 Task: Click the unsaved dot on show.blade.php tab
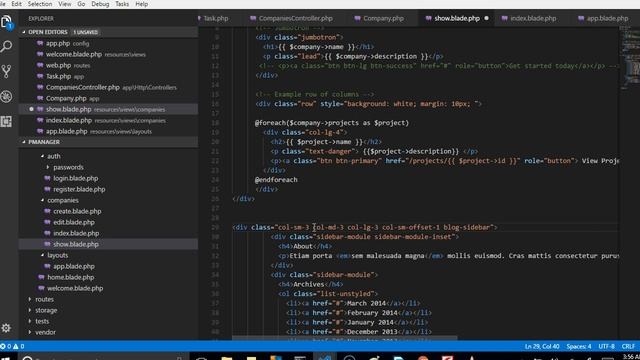(486, 18)
